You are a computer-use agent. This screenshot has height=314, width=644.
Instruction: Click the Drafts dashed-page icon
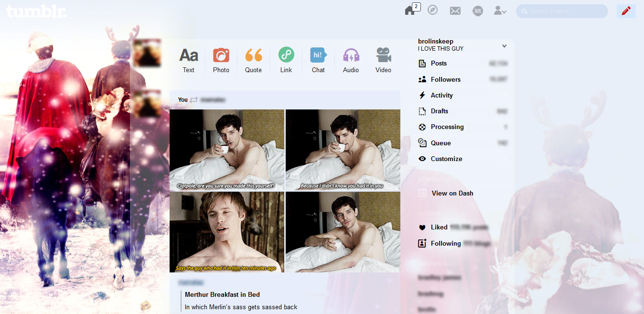422,111
